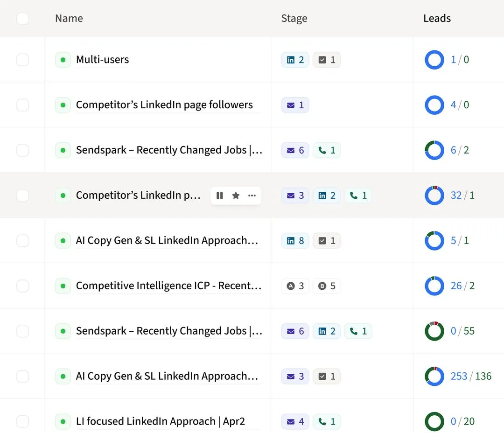Viewport: 504px width, 433px height.
Task: Click phone 1 chip in the LI focused row
Action: [327, 421]
